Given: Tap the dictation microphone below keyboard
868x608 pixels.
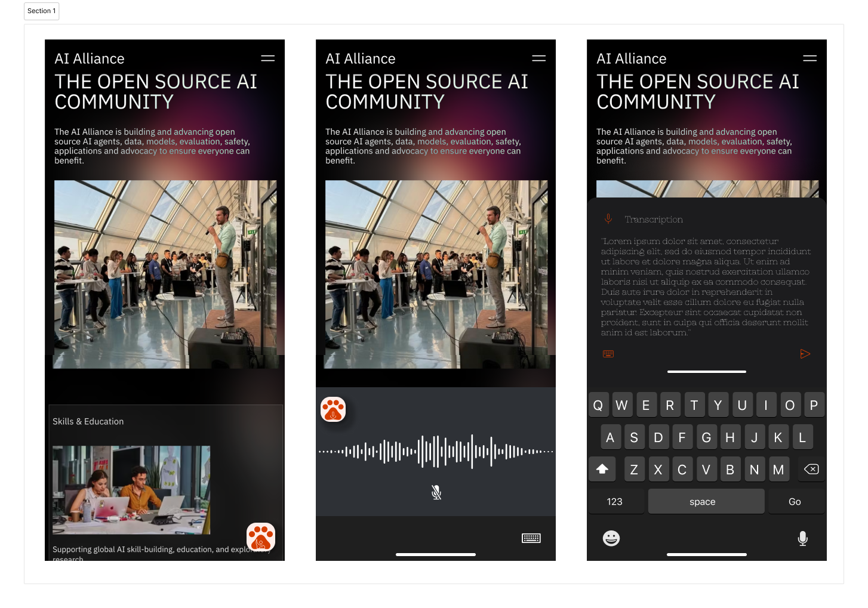Looking at the screenshot, I should pyautogui.click(x=803, y=538).
